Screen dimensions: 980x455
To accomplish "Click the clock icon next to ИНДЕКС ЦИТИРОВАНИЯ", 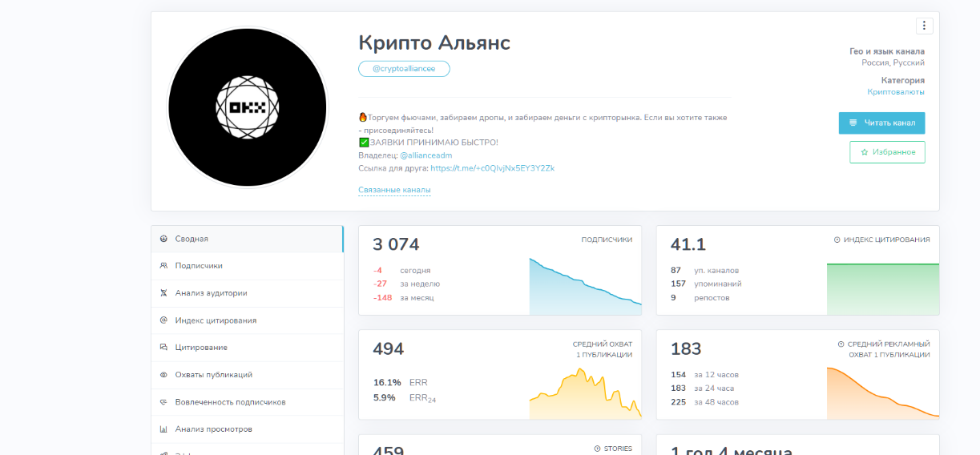I will pos(837,240).
